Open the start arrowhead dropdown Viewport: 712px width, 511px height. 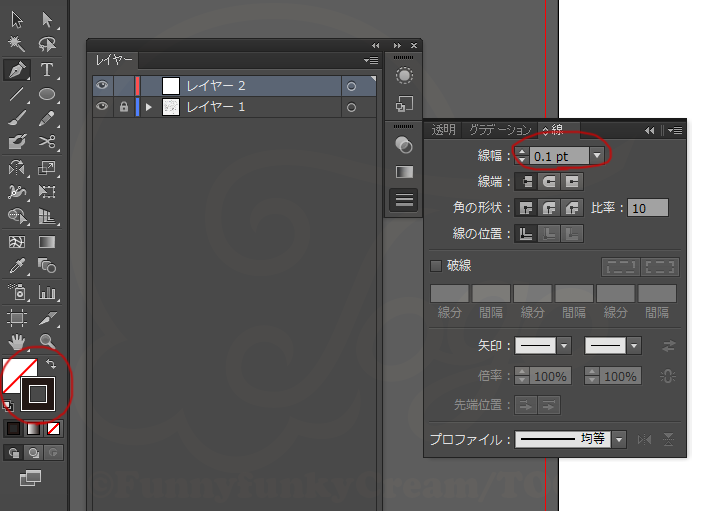tap(564, 346)
